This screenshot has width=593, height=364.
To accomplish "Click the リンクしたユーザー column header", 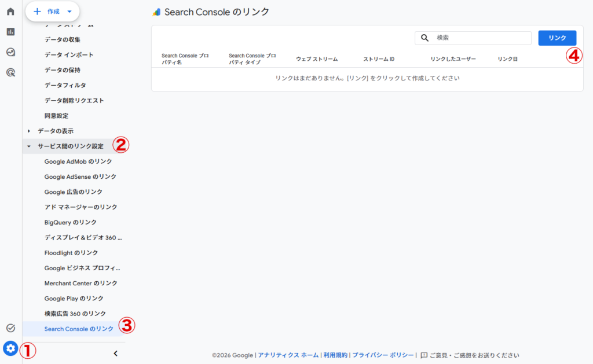I will pos(453,59).
